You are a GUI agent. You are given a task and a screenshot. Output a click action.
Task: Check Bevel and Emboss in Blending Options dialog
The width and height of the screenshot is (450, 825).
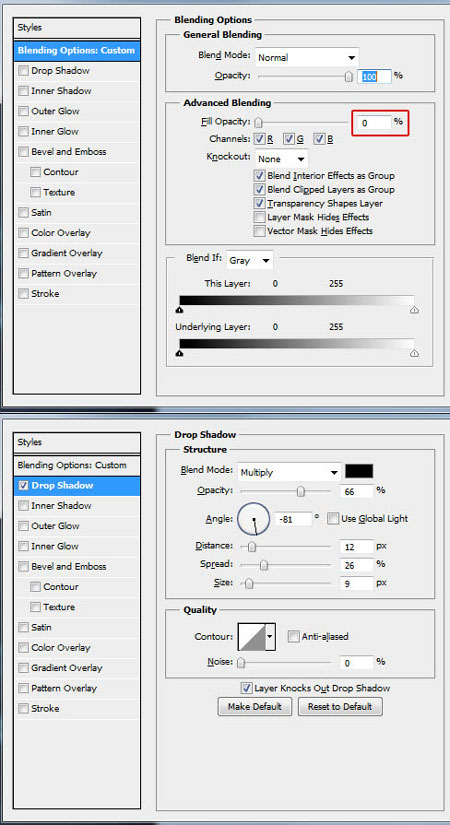[x=23, y=152]
